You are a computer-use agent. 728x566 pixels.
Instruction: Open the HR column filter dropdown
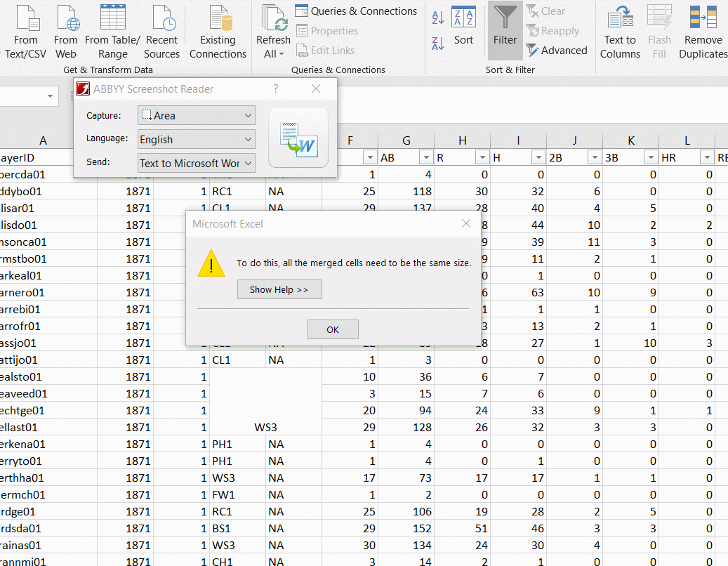(x=707, y=157)
